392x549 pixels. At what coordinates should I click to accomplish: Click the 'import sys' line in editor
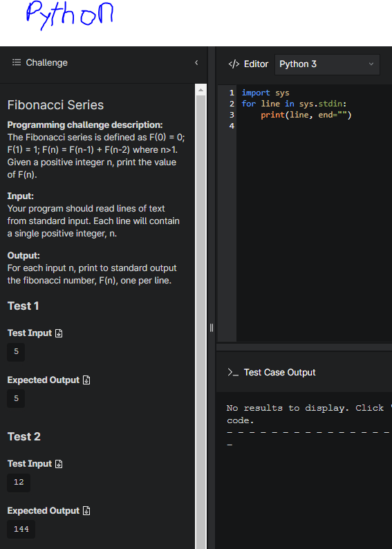click(x=265, y=93)
